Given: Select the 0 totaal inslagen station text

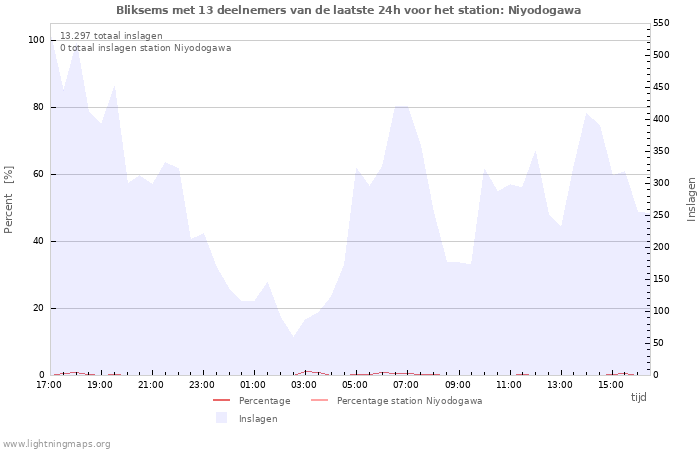Looking at the screenshot, I should point(145,48).
